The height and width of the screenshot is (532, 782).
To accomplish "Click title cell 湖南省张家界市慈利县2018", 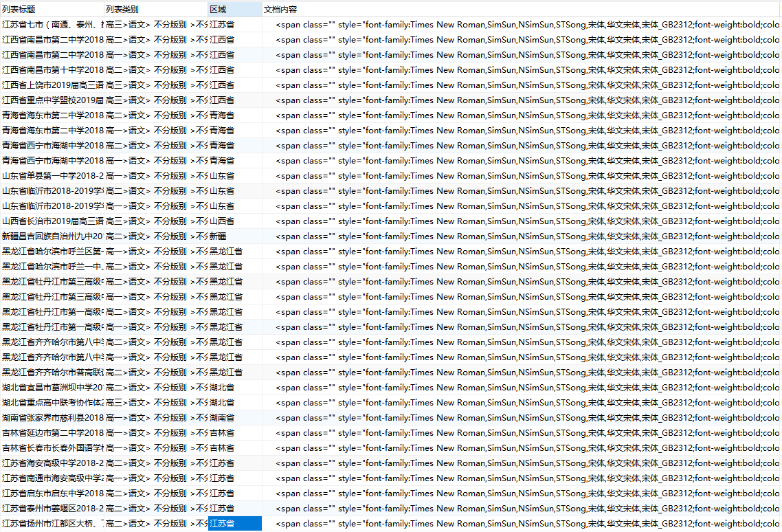I will (52, 418).
